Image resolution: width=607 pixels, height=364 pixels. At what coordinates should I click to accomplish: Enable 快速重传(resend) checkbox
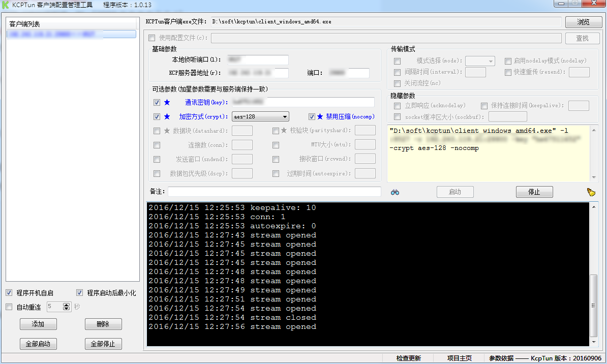[508, 72]
